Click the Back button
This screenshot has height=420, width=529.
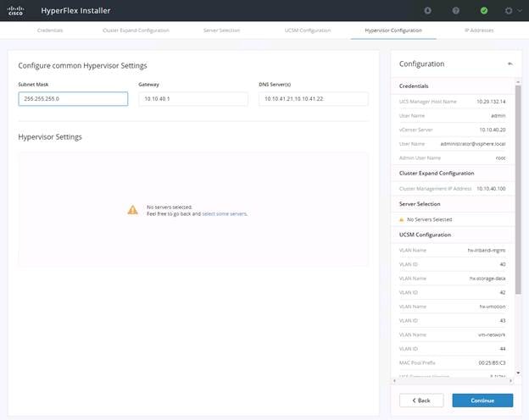click(421, 401)
